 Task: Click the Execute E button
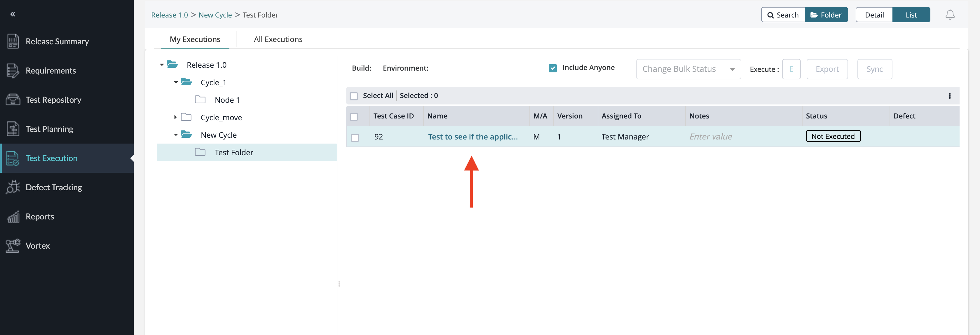[791, 69]
